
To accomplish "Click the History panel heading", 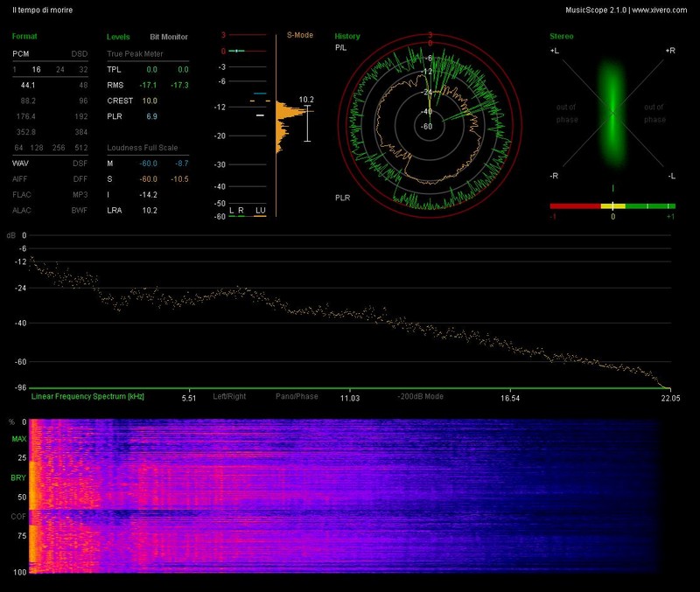I will 347,37.
